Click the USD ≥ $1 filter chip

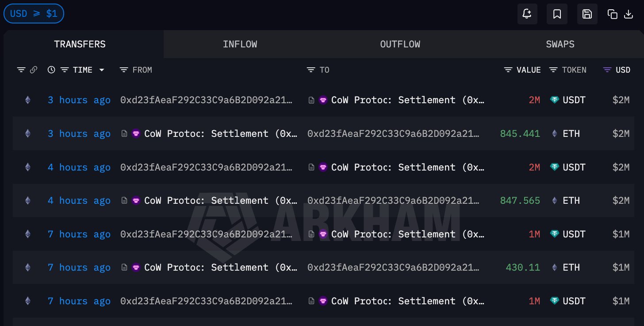coord(34,14)
